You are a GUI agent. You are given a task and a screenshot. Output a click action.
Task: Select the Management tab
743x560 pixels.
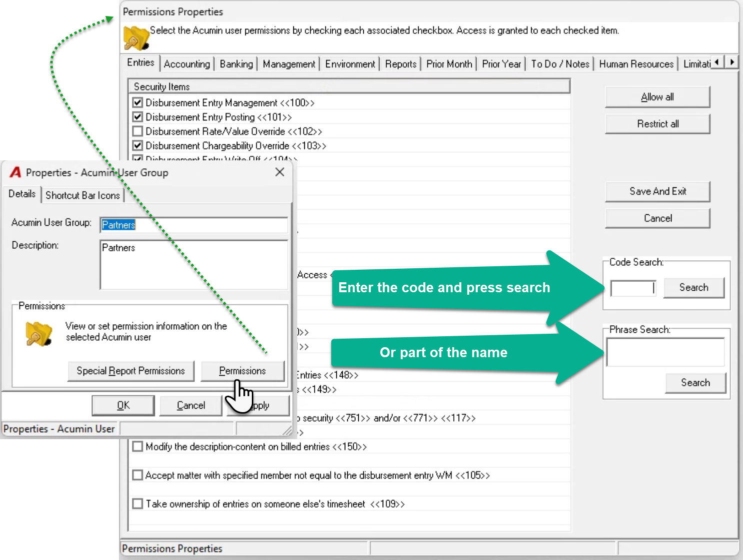coord(289,64)
